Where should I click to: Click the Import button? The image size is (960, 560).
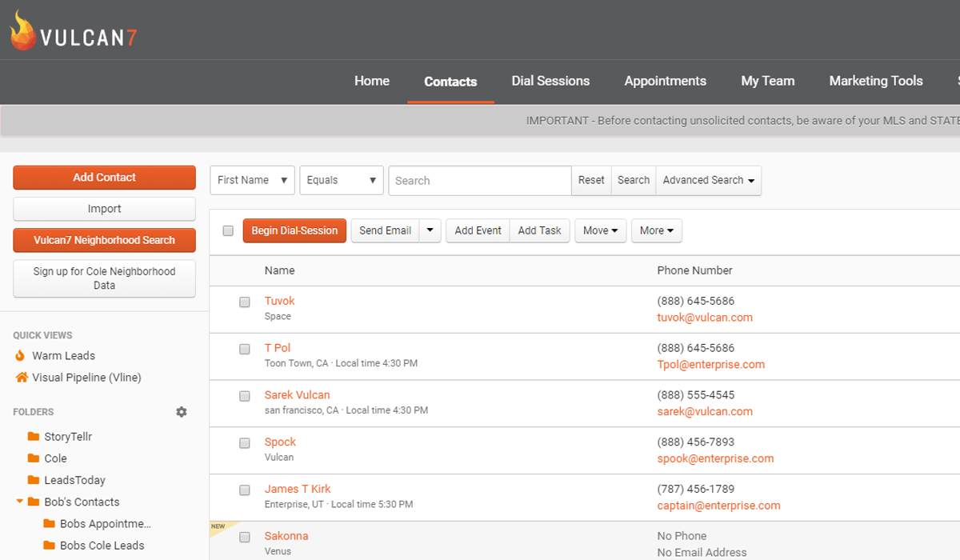coord(104,209)
